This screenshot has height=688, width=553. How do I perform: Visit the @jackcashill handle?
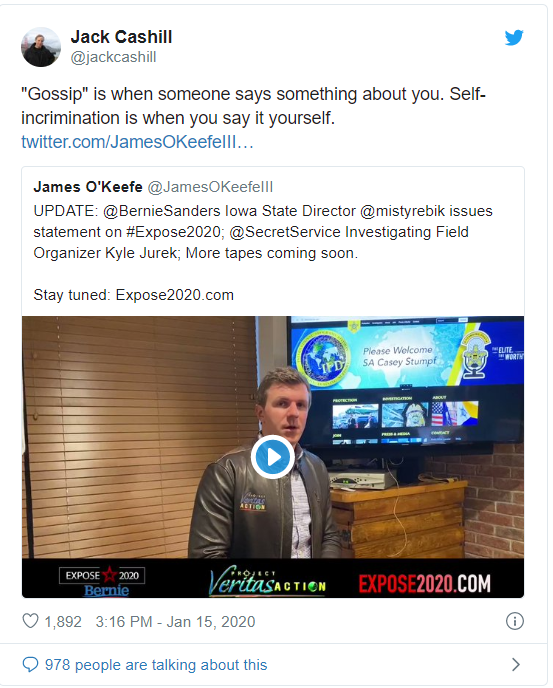click(114, 57)
